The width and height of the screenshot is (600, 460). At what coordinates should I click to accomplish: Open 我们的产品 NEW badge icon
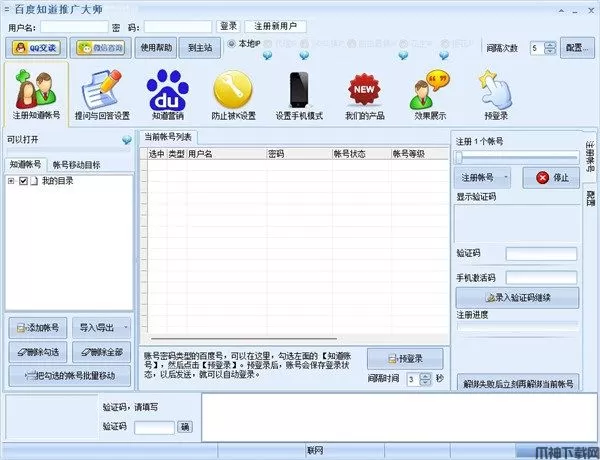(364, 94)
